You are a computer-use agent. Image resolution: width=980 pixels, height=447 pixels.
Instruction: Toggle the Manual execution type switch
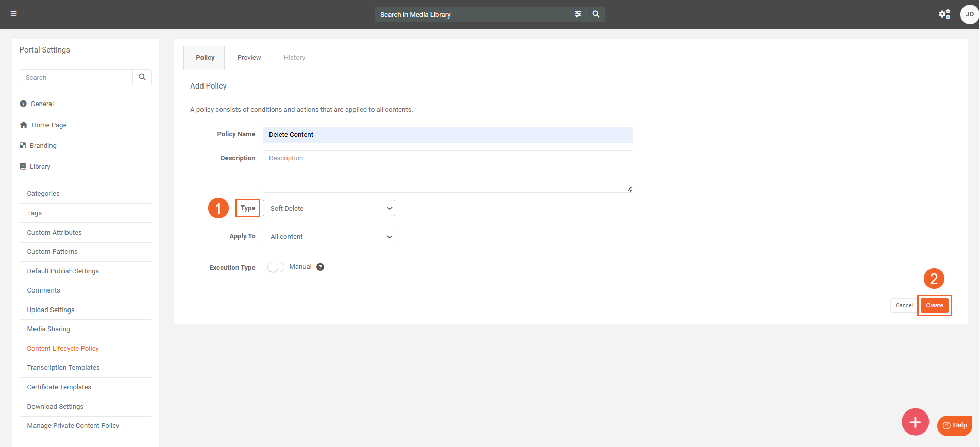tap(276, 267)
